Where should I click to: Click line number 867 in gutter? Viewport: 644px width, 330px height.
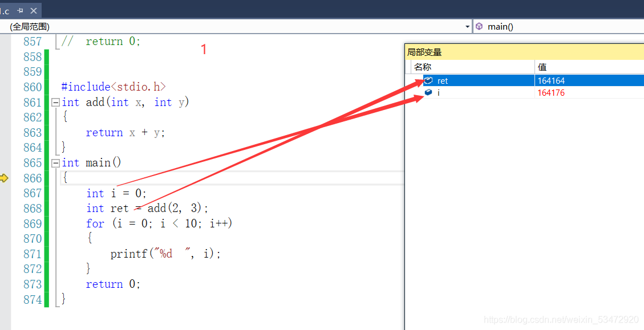pos(33,193)
